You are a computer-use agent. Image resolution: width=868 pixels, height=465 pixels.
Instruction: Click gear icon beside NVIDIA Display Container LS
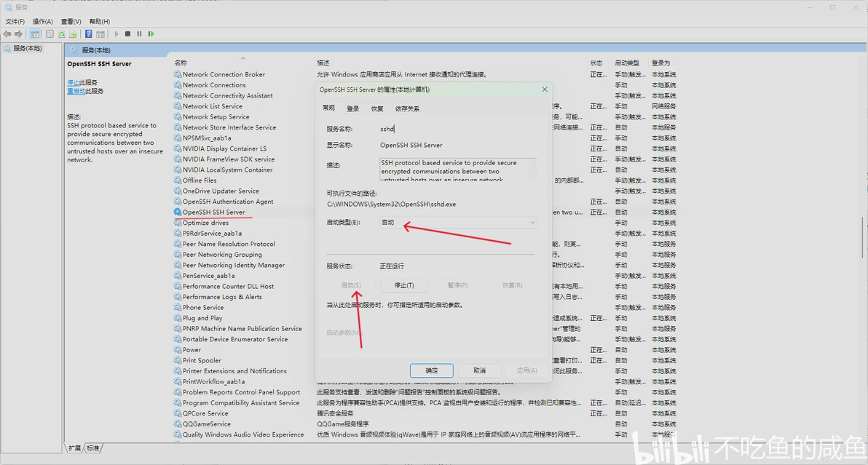click(x=178, y=148)
